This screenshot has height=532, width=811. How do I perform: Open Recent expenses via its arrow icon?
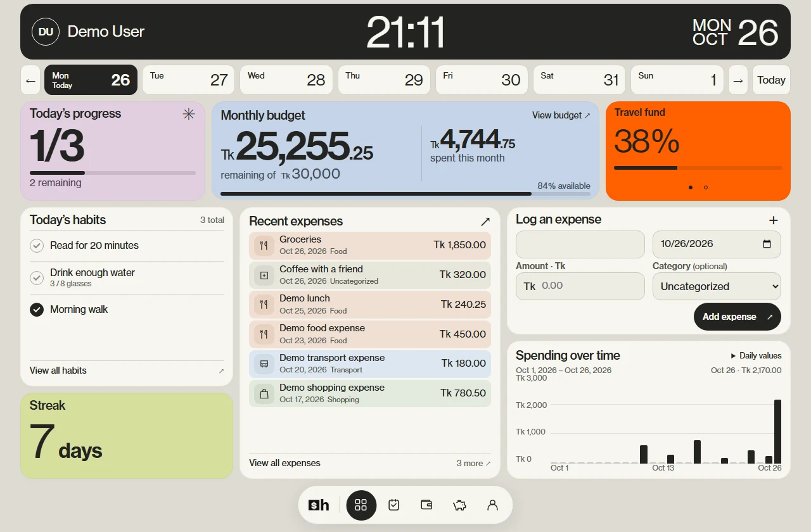coord(485,221)
